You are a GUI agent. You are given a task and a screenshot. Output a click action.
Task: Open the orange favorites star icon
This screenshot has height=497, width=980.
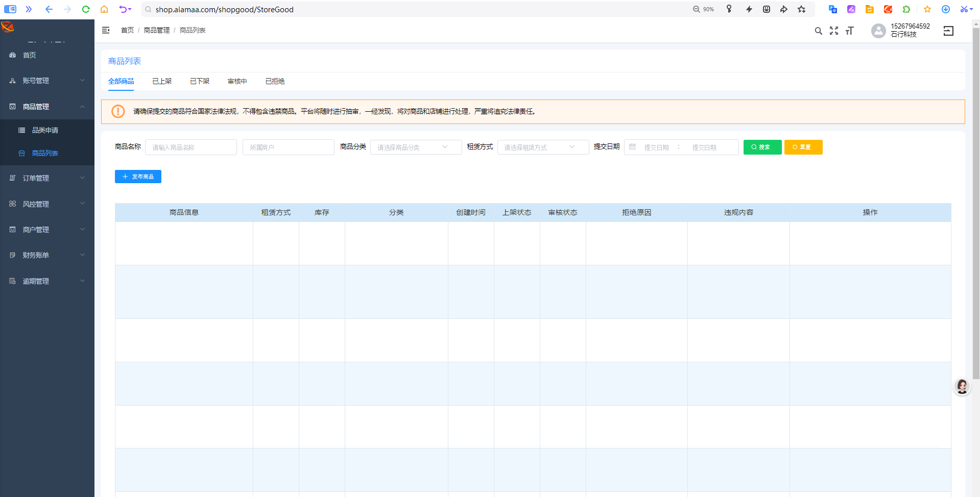coord(927,9)
